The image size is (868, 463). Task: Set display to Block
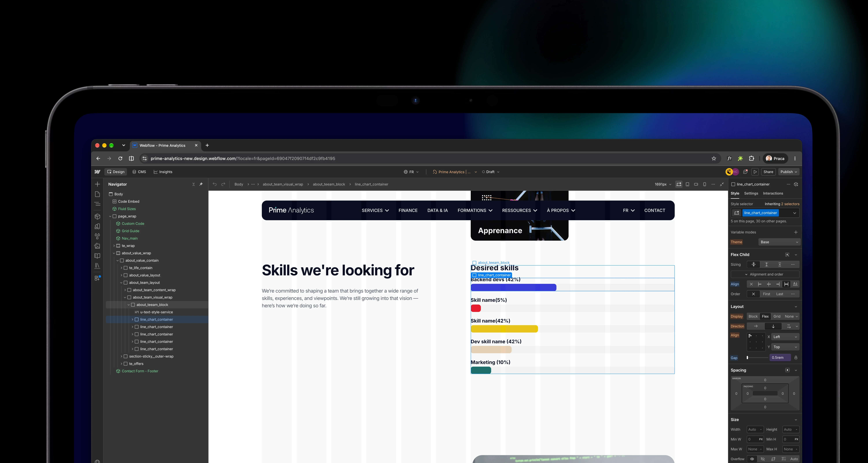click(x=753, y=316)
